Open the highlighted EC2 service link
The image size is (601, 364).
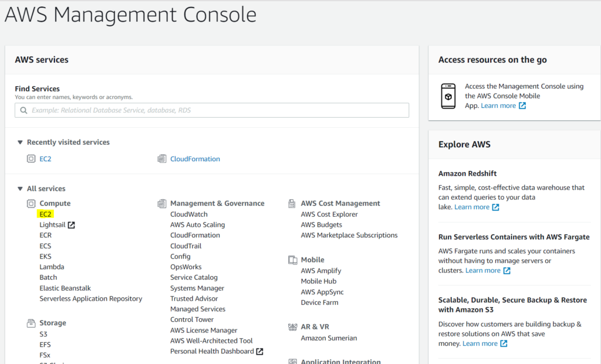click(46, 214)
